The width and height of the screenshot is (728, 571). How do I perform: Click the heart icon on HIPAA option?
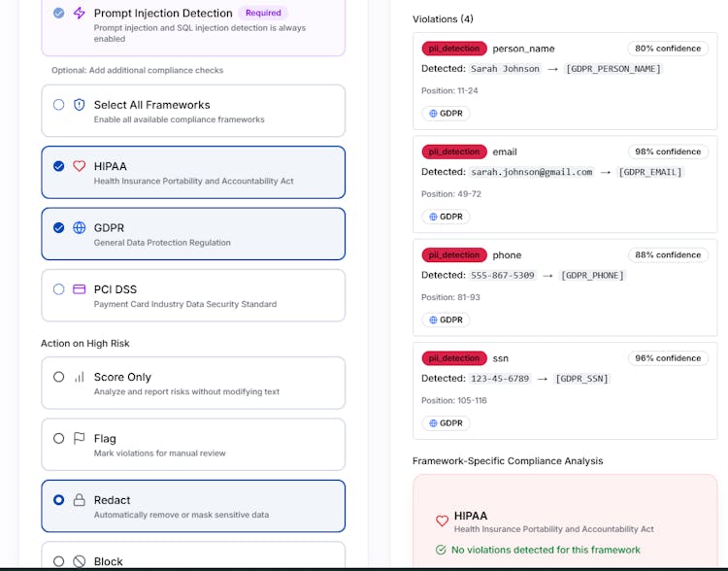point(80,166)
